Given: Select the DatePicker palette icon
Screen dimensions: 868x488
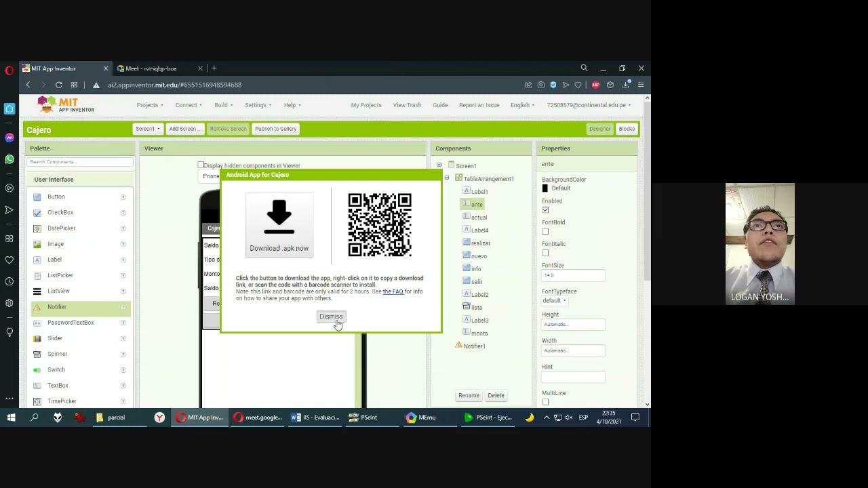Looking at the screenshot, I should pos(37,228).
